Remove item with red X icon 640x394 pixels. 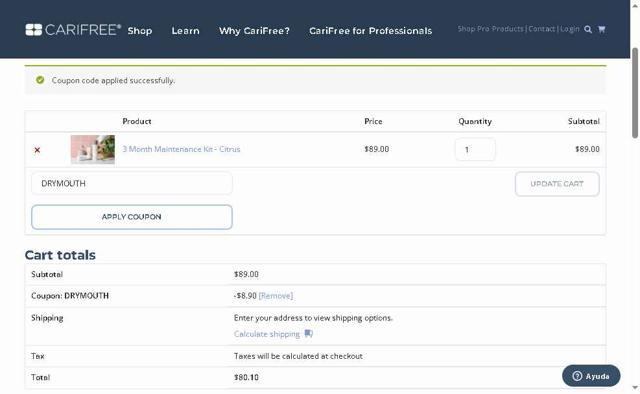(37, 150)
